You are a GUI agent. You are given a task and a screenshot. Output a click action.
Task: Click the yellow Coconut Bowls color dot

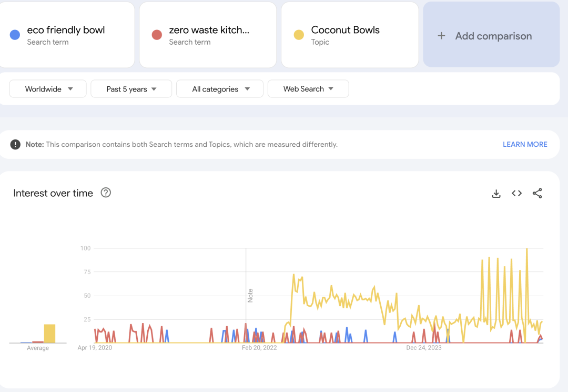pos(299,35)
